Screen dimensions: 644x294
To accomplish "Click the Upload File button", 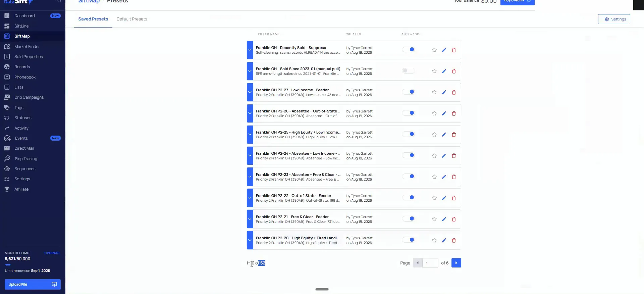I will (x=33, y=284).
